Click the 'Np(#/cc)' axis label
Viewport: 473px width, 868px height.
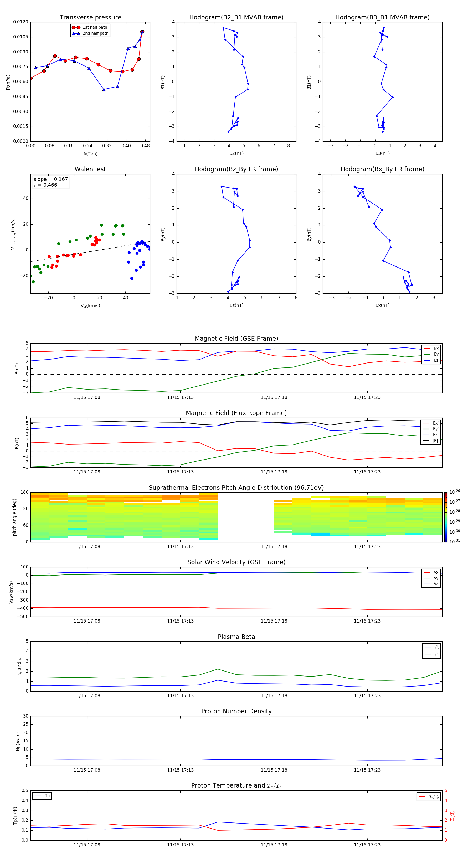[x=18, y=741]
